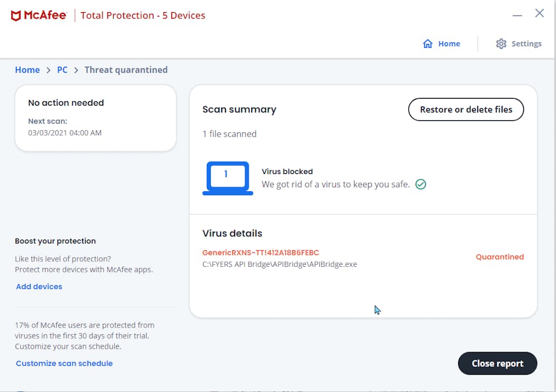Click the green checkmark next to virus message
556x392 pixels.
click(421, 184)
